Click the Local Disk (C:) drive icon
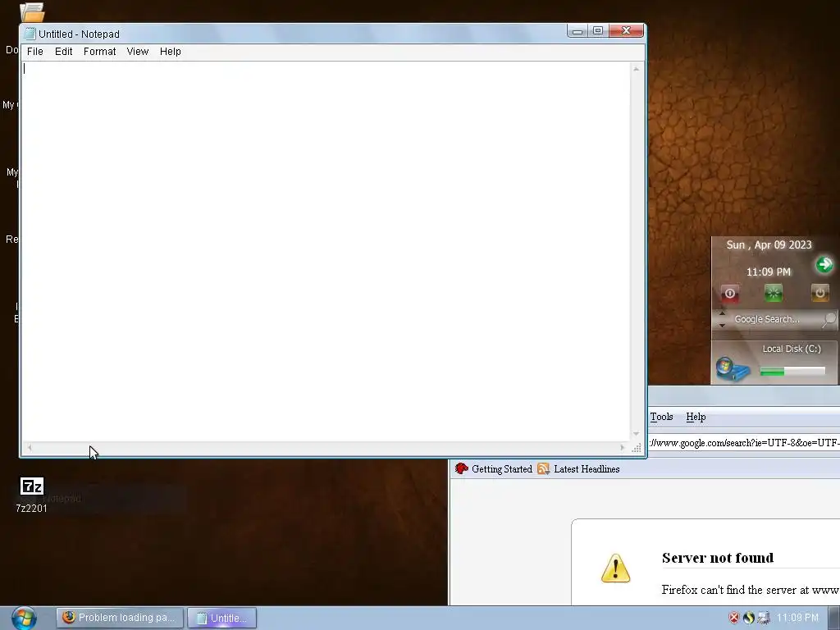The width and height of the screenshot is (840, 630). click(732, 368)
